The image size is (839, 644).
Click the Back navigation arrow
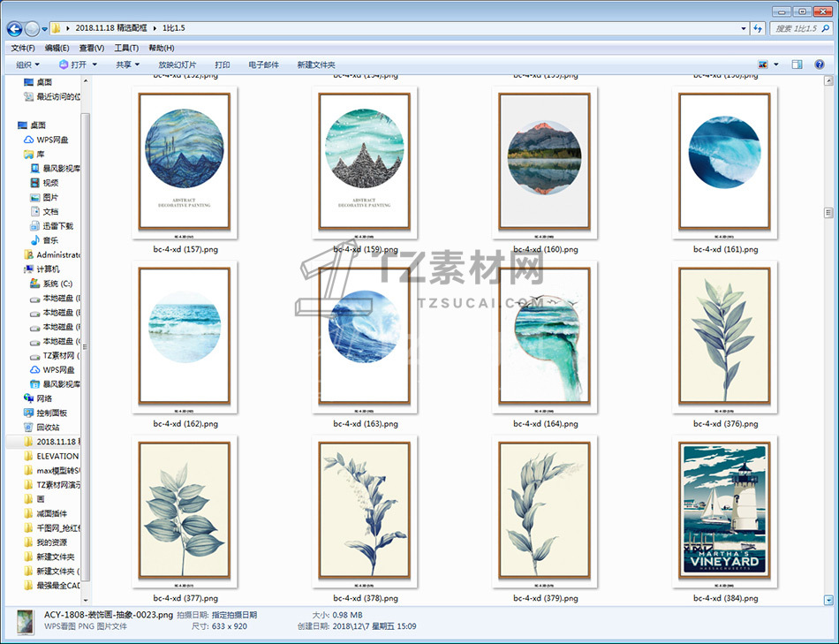(x=14, y=28)
